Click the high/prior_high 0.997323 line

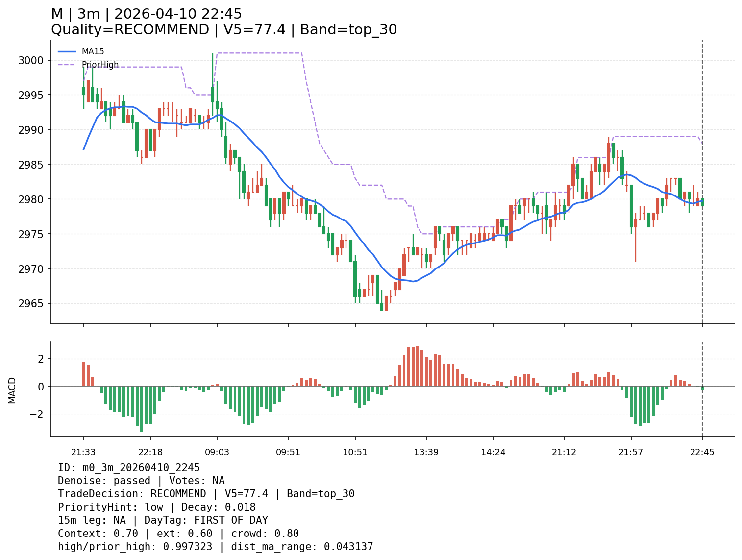[215, 547]
